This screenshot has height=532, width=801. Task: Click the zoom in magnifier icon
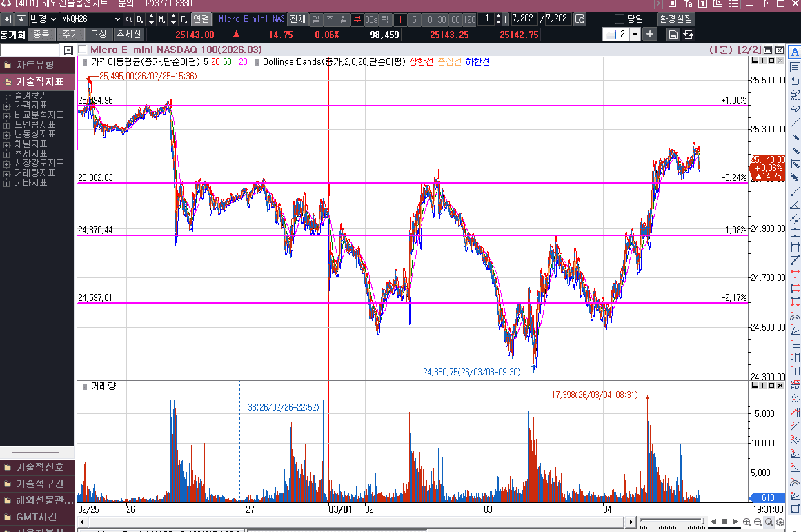pyautogui.click(x=747, y=522)
